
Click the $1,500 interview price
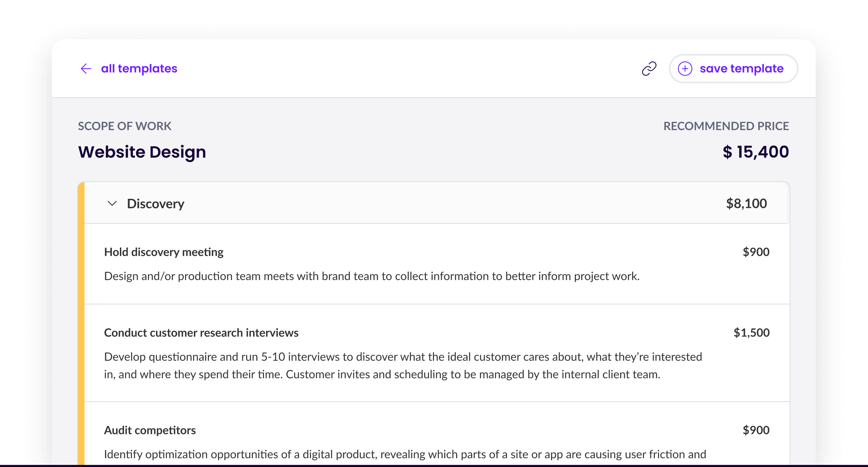click(751, 333)
